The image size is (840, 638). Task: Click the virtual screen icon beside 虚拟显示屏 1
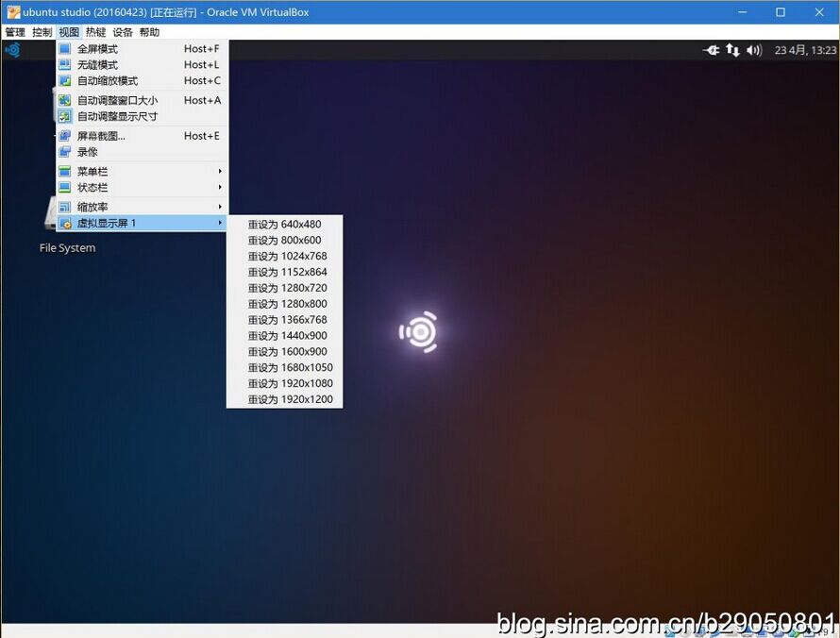65,224
